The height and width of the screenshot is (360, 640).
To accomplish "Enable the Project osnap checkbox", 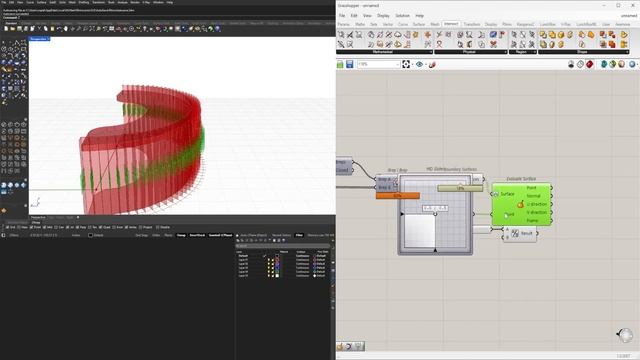I will (141, 227).
